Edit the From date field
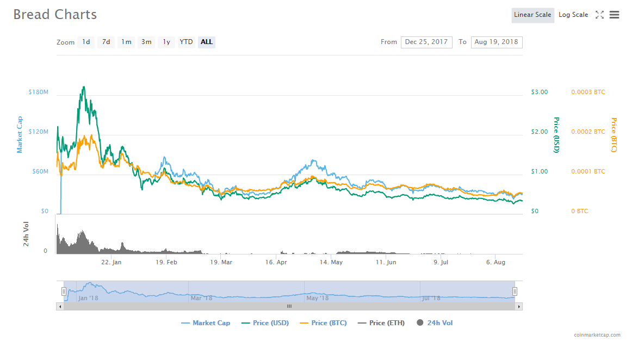This screenshot has height=354, width=644. [x=426, y=42]
